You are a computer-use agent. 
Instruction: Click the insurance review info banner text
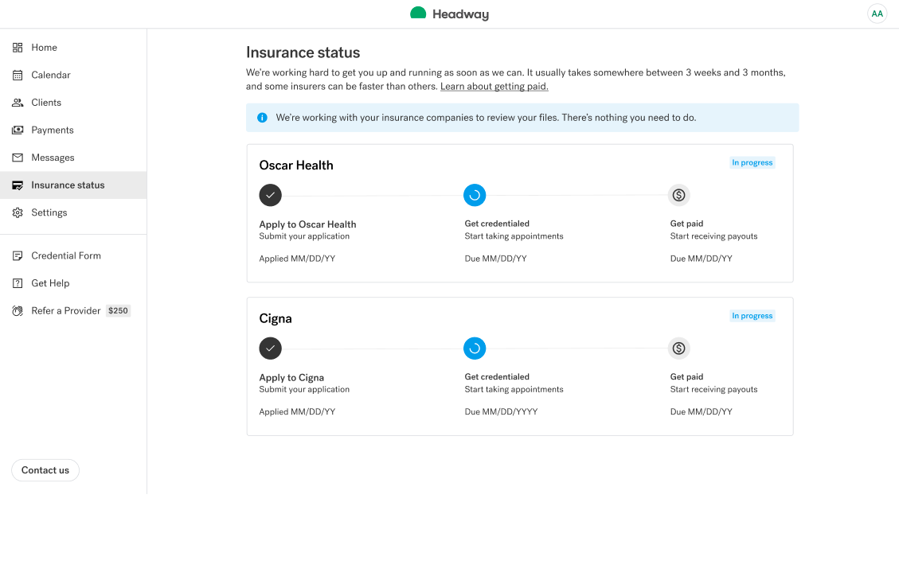(486, 118)
